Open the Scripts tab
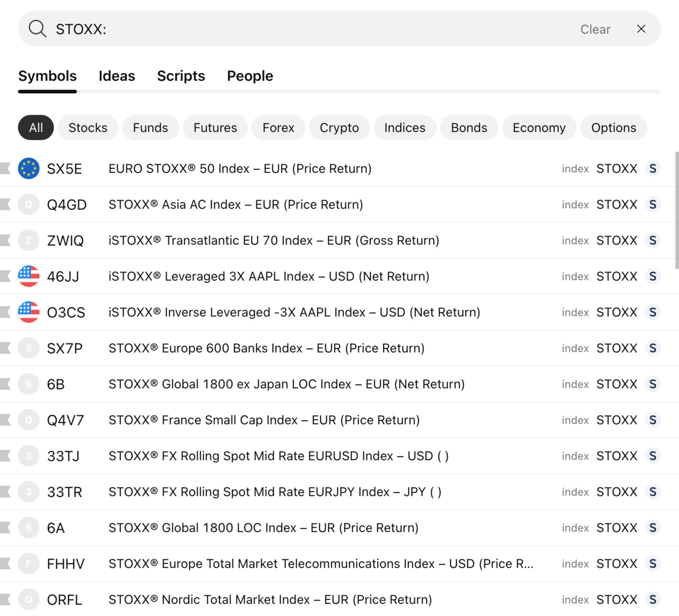The height and width of the screenshot is (616, 679). (181, 76)
